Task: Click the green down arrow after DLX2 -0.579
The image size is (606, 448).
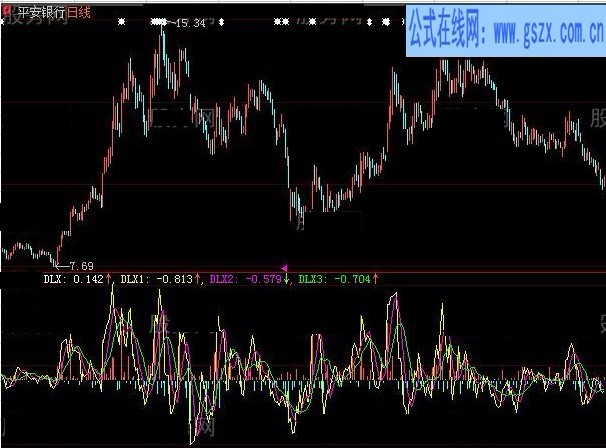Action: (286, 279)
